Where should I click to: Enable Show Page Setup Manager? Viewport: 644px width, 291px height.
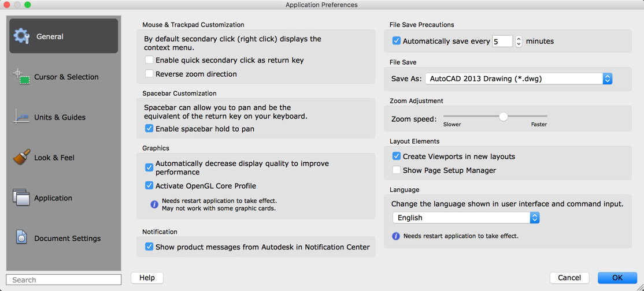point(397,170)
